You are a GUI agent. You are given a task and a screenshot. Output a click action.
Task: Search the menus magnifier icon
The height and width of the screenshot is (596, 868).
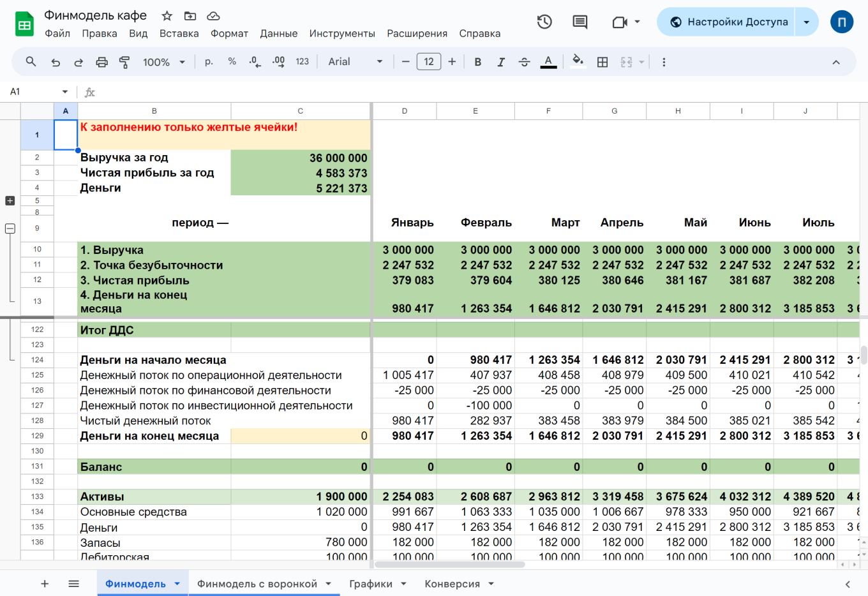31,62
